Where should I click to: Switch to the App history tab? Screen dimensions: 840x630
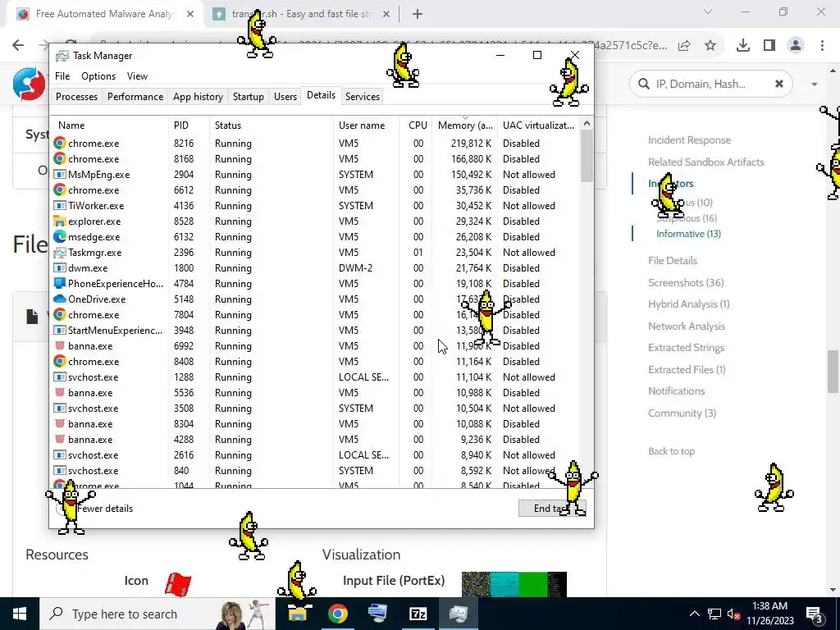198,97
